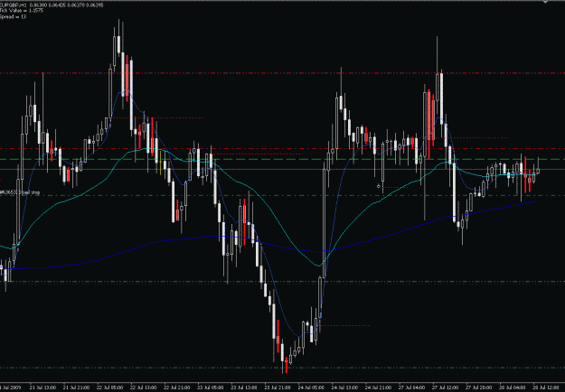Click the '24 Jul 13:00' time axis label
Viewport: 565px width, 392px height.
tap(344, 387)
